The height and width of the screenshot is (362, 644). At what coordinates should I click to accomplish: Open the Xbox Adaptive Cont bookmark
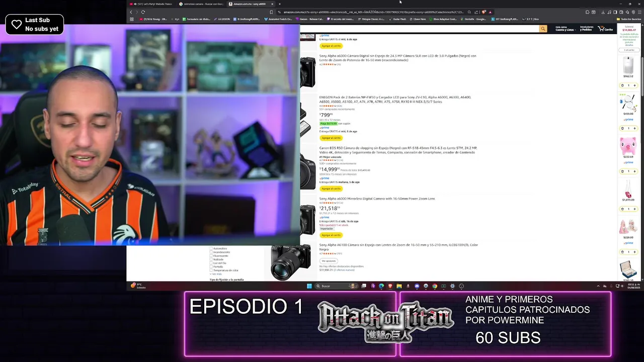[443, 19]
